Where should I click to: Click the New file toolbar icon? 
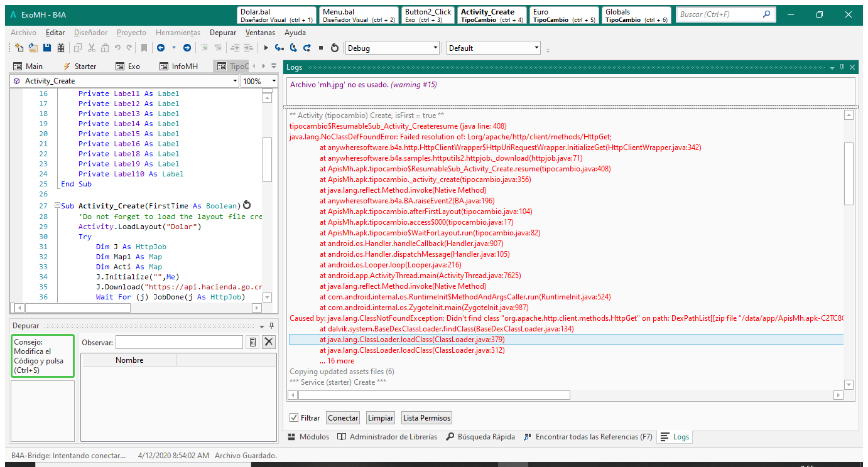(x=19, y=48)
